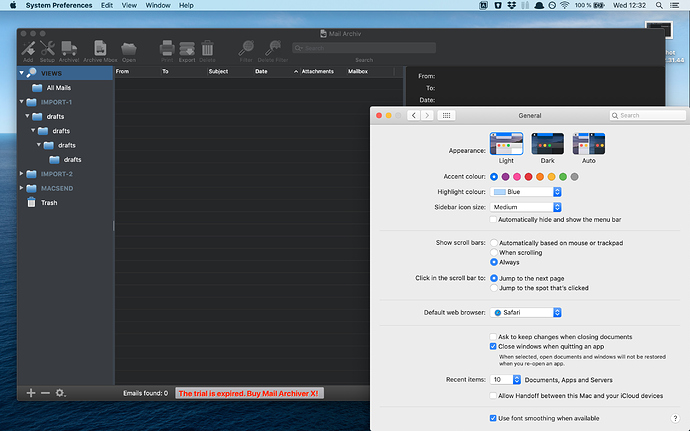690x431 pixels.
Task: Open Default web browser Safari dropdown
Action: [x=525, y=313]
